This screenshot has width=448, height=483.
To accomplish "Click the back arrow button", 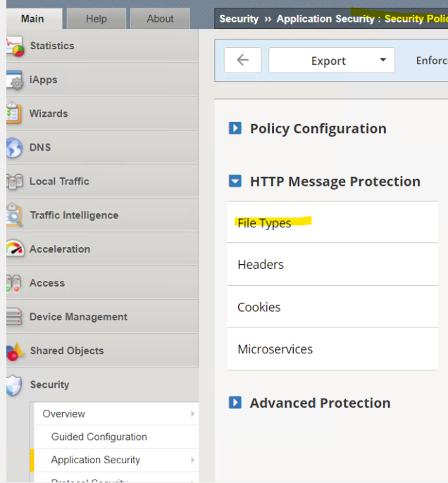I will pos(243,61).
